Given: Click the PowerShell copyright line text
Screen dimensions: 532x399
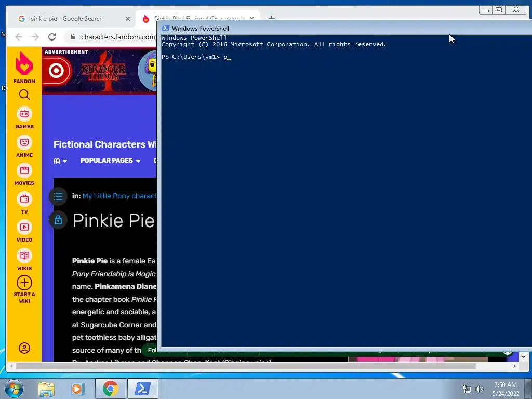Looking at the screenshot, I should (x=274, y=45).
